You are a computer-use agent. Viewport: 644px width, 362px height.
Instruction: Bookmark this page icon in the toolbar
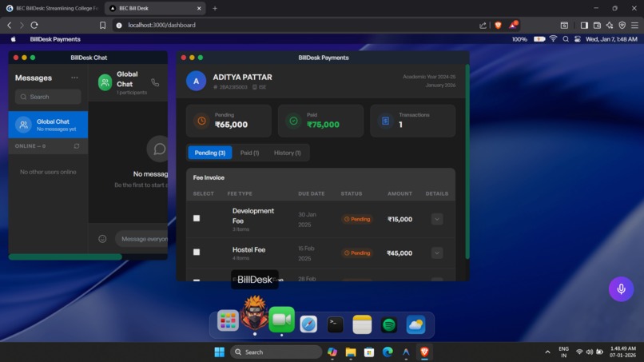point(103,25)
